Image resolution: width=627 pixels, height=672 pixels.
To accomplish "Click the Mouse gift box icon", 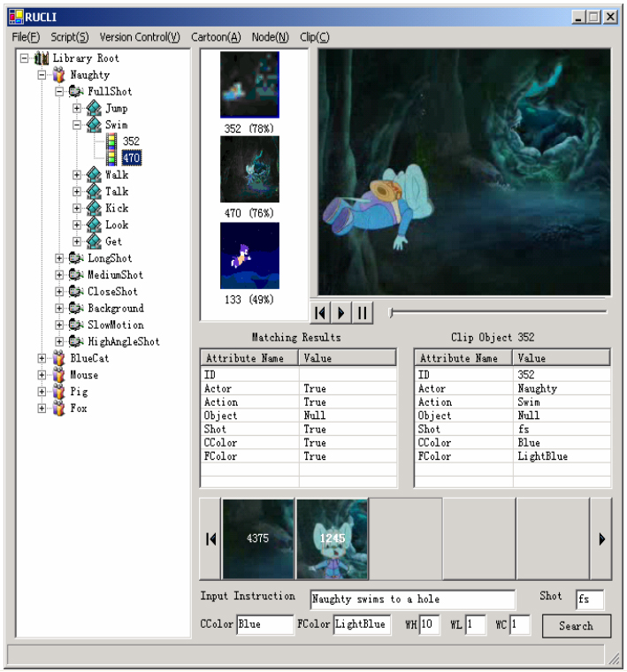I will point(59,375).
